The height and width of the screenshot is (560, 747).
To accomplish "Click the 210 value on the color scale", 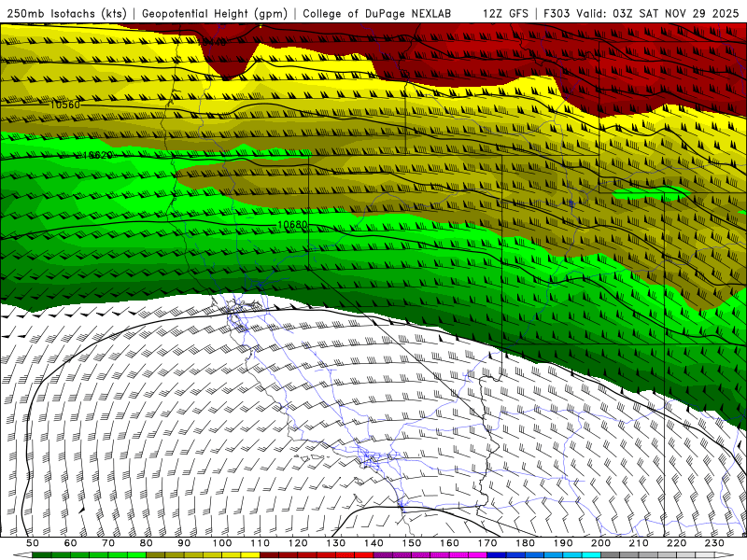I will pyautogui.click(x=639, y=543).
